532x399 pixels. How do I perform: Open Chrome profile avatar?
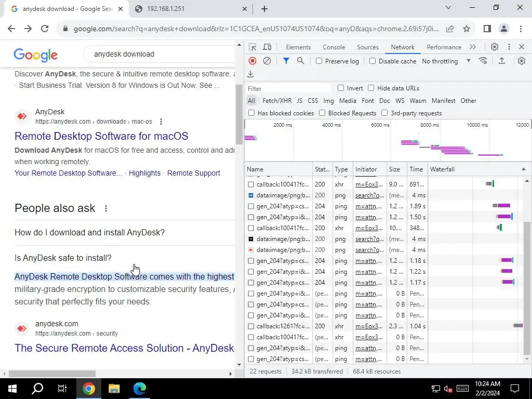click(x=504, y=29)
